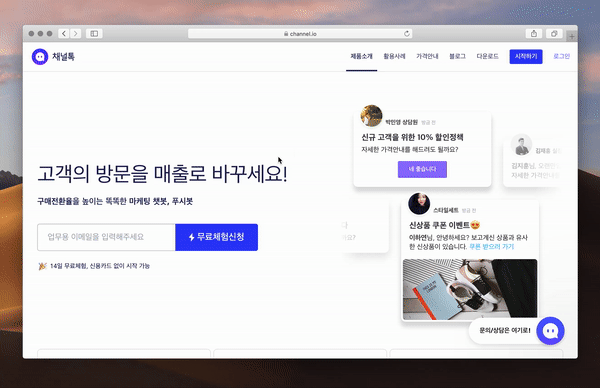
Task: Go back with Safari's back arrow
Action: click(x=64, y=34)
